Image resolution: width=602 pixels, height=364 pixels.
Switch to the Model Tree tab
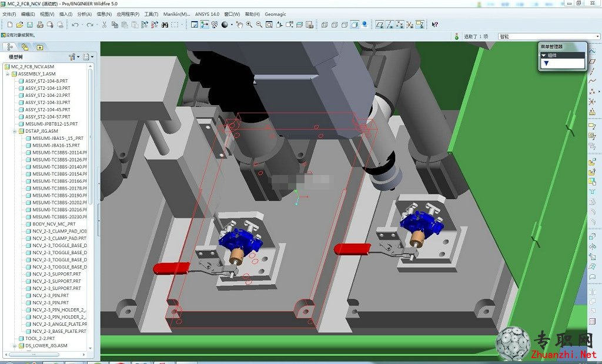pos(10,47)
